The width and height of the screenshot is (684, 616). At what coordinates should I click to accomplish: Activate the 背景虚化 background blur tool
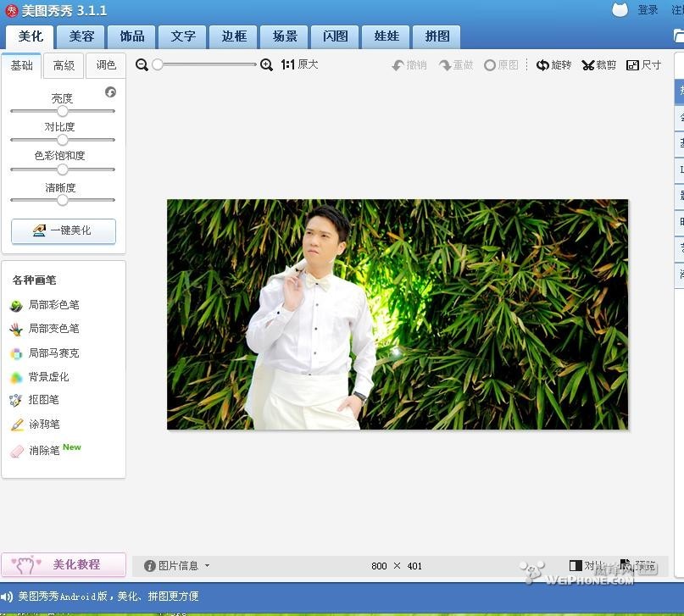pos(48,377)
